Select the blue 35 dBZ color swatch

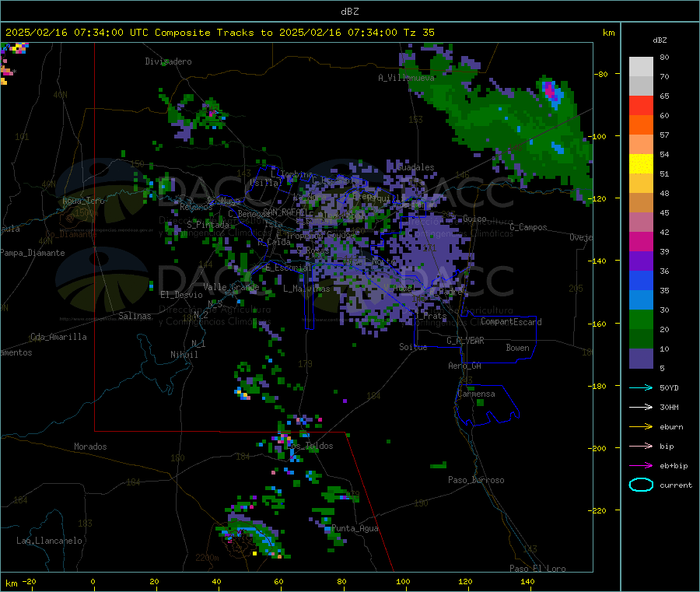tap(641, 280)
